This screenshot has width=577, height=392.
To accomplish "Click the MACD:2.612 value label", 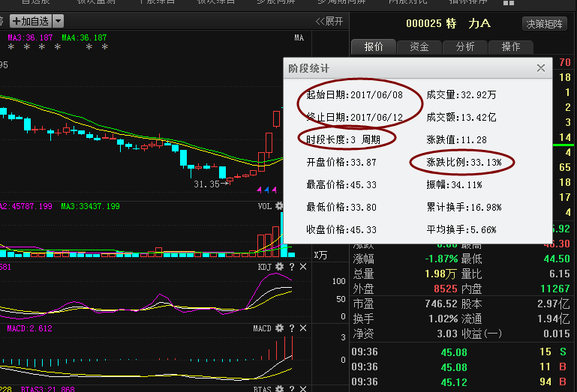I will coord(29,328).
